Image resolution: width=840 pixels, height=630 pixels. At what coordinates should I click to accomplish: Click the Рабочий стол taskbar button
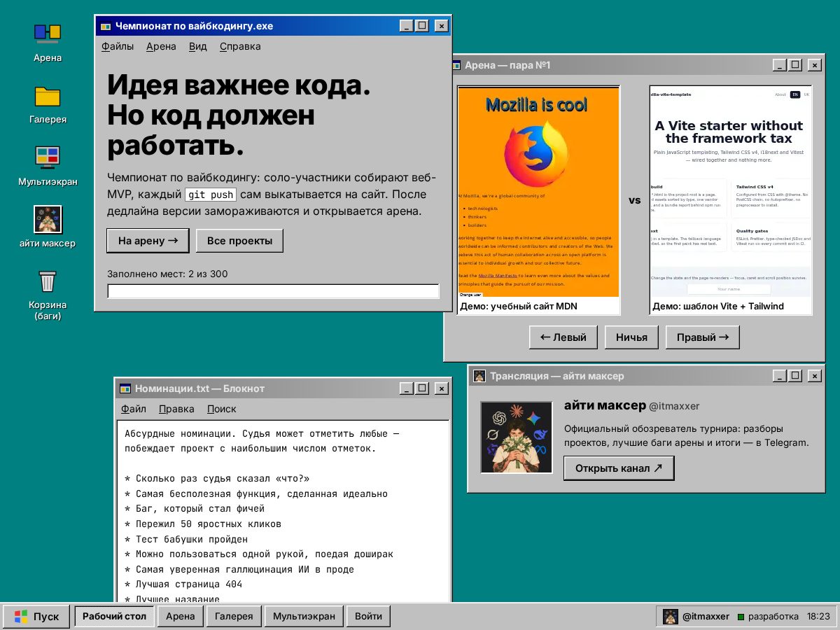(114, 617)
